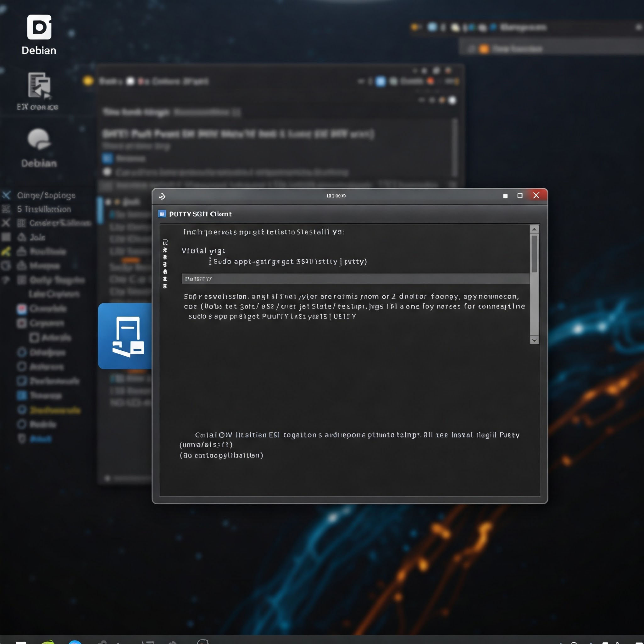
Task: Click the 'Vlotal ytg:' line in terminal
Action: [x=203, y=251]
